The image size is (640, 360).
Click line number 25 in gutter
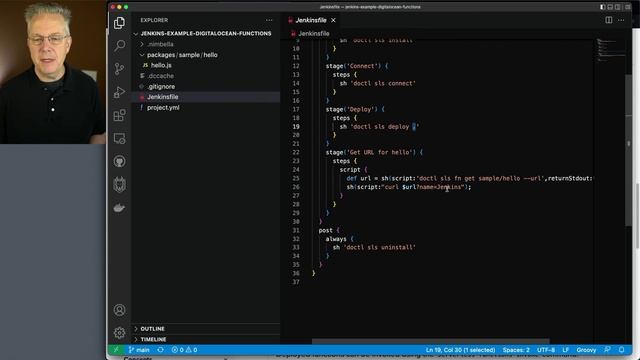(x=296, y=178)
